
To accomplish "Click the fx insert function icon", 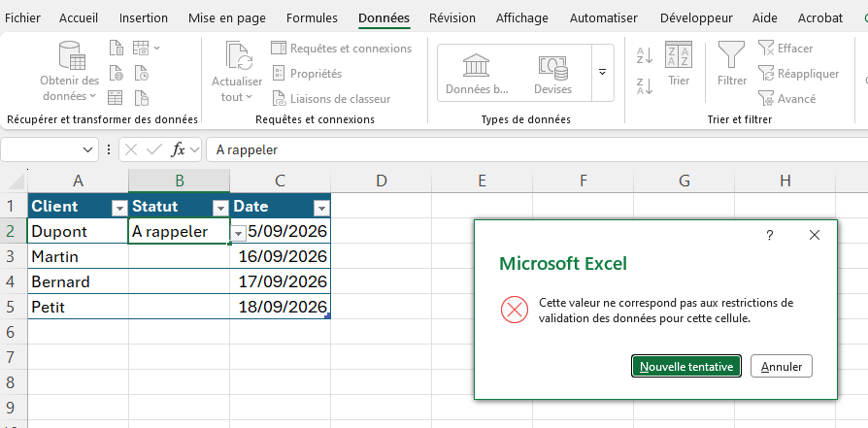I will (178, 149).
